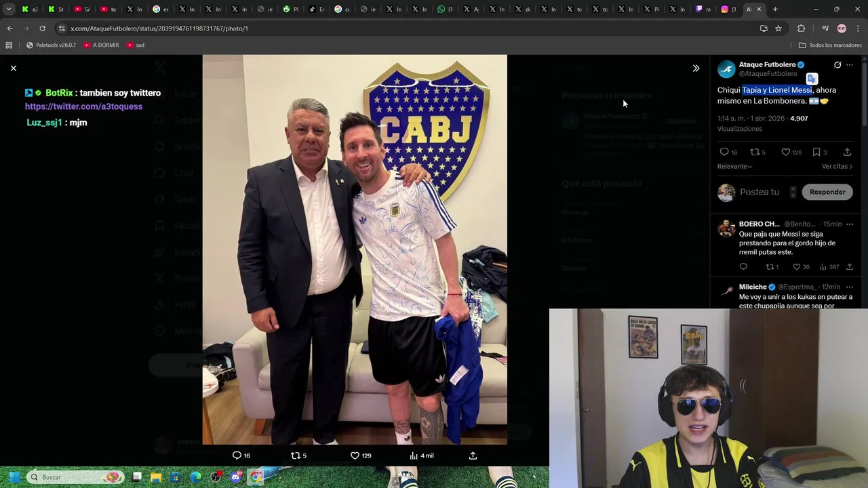Click the Ataque Futbolero avatar
This screenshot has height=488, width=868.
(x=726, y=68)
